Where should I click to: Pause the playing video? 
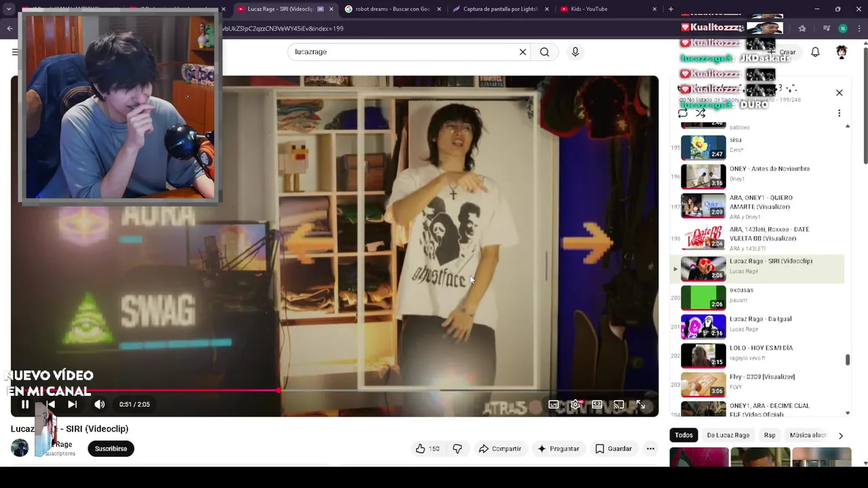[25, 405]
